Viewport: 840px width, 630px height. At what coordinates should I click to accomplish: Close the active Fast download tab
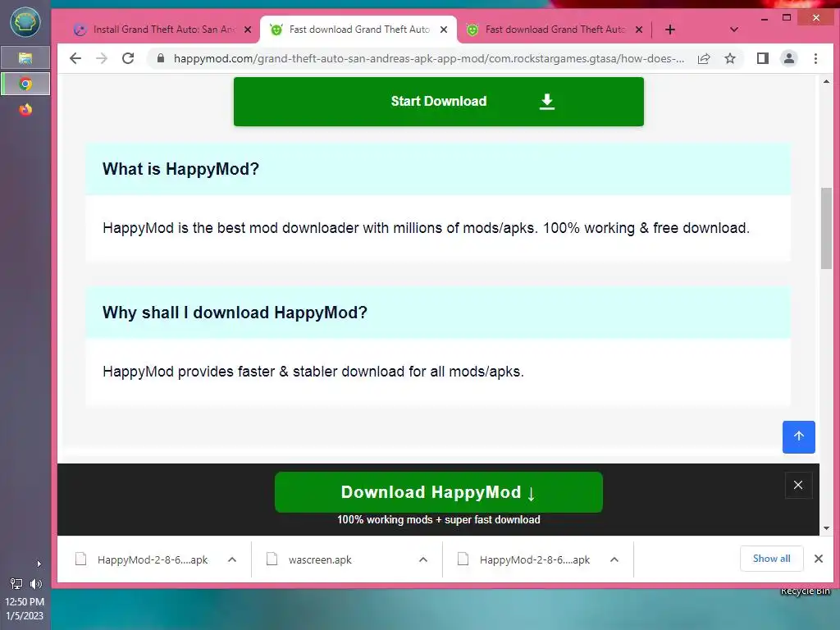[444, 30]
